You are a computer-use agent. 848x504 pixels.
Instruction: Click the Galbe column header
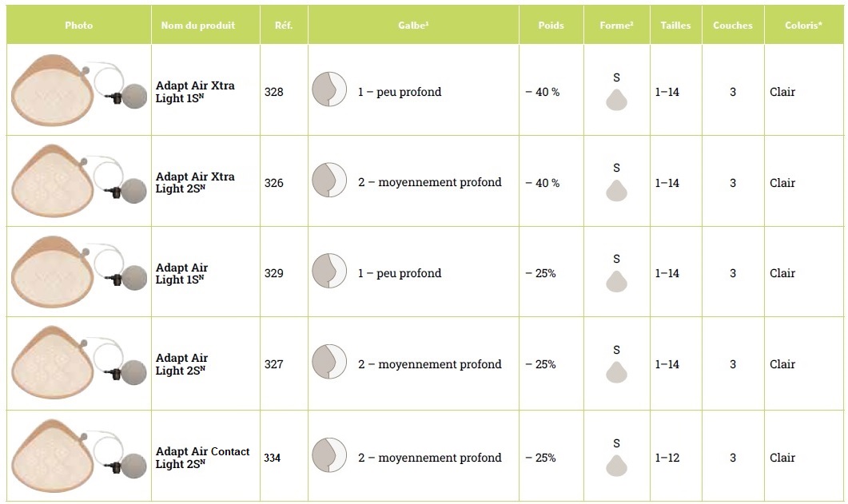pos(413,26)
